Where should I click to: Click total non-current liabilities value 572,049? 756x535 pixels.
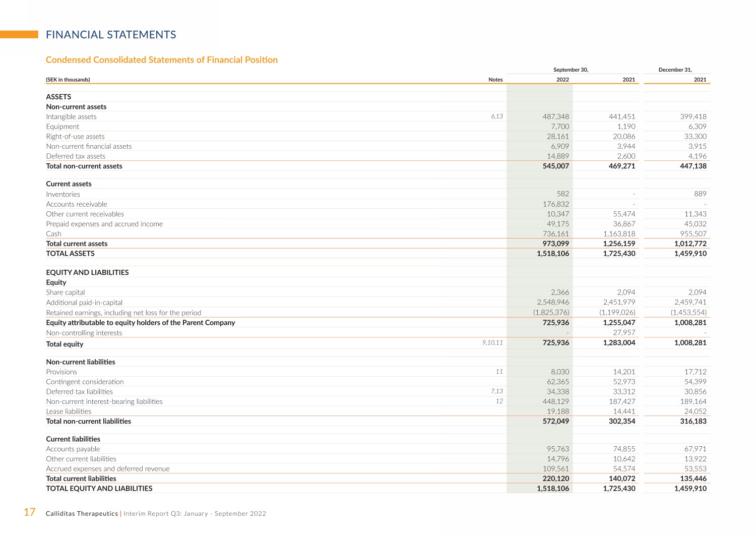click(x=555, y=421)
